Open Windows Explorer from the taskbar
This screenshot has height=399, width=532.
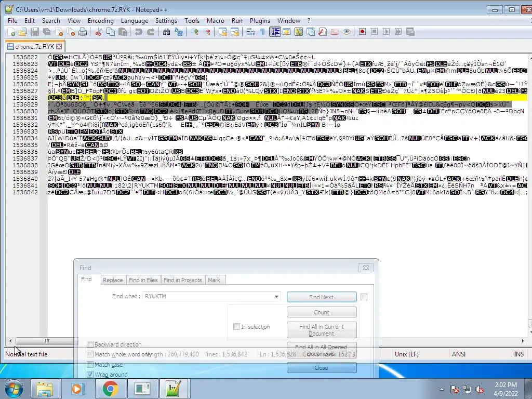[x=45, y=389]
